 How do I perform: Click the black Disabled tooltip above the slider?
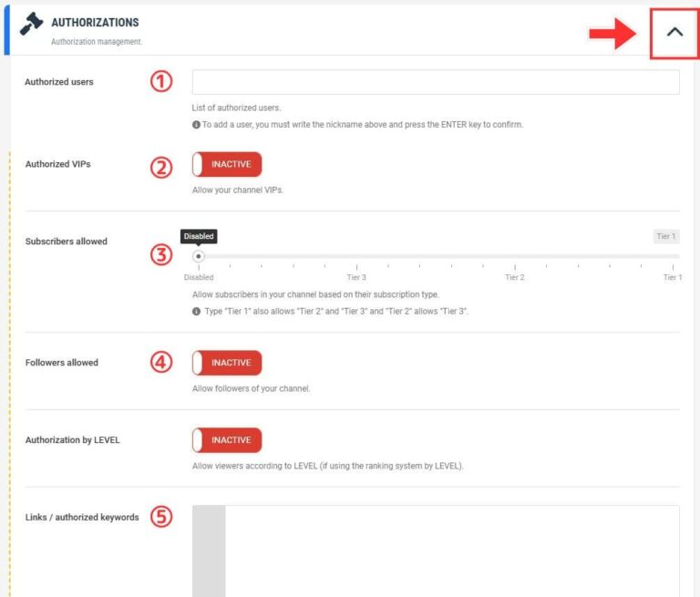pyautogui.click(x=199, y=236)
